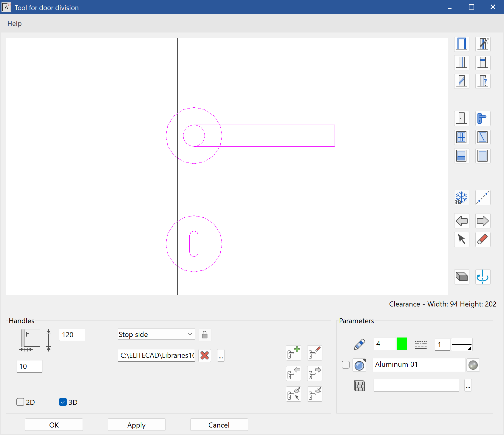This screenshot has width=504, height=435.
Task: Select the red eraser tool
Action: tap(483, 239)
